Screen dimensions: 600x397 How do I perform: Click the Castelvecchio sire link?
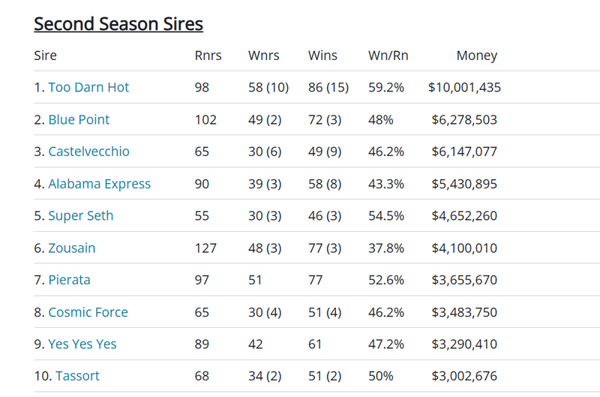pos(89,151)
